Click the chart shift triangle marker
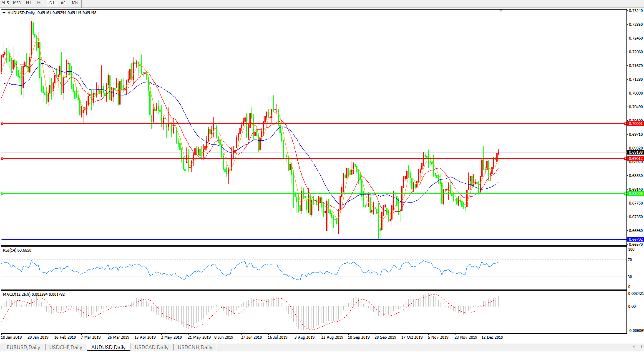This screenshot has height=352, width=644. pyautogui.click(x=501, y=10)
